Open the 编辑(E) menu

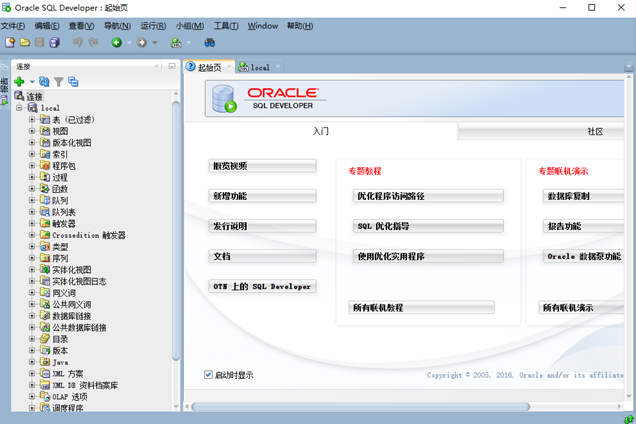47,26
